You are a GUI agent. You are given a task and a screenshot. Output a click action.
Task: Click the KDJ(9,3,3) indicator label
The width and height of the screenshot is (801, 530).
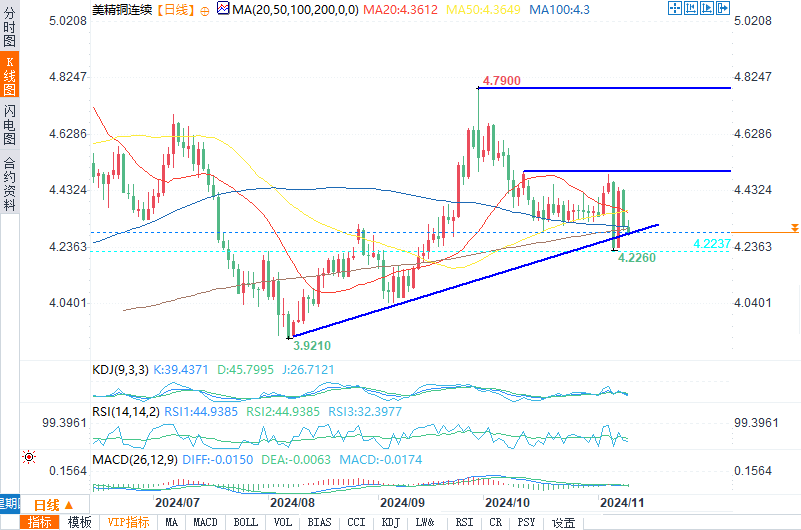coord(120,370)
